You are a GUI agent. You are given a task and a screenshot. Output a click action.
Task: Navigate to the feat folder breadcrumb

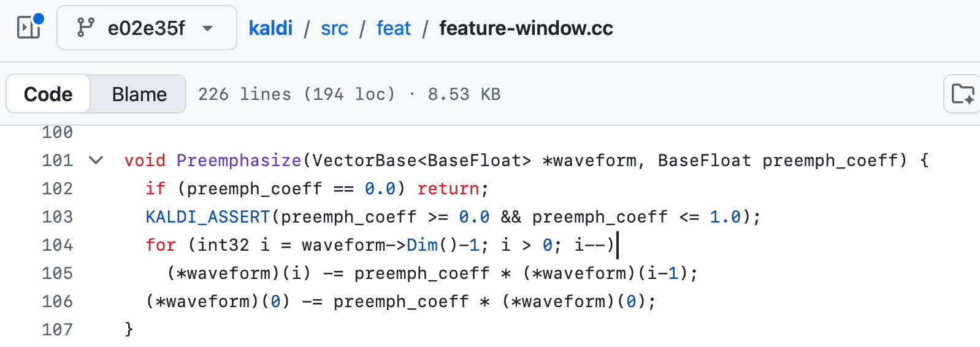click(393, 28)
